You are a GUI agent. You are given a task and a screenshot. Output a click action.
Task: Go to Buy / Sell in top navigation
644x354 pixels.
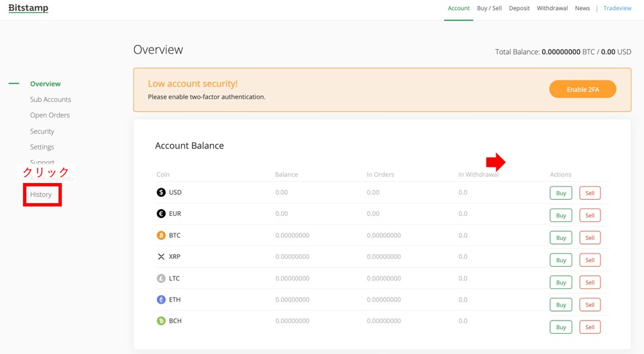pyautogui.click(x=489, y=8)
